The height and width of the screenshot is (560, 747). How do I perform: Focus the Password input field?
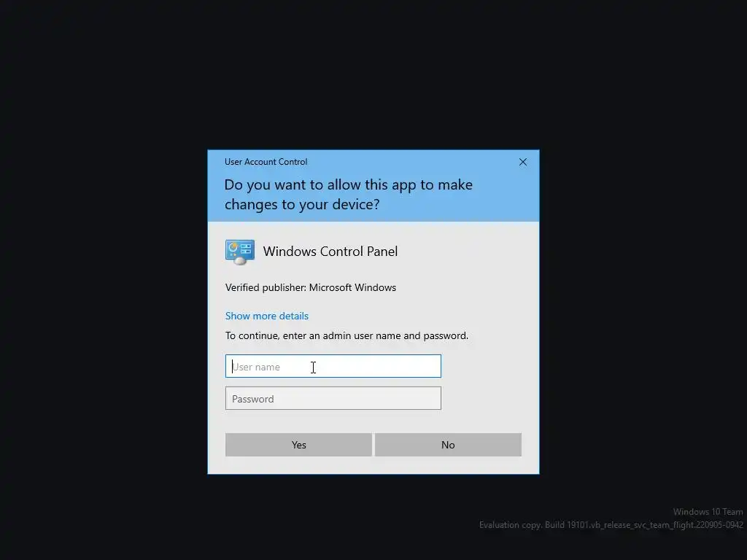(x=333, y=398)
